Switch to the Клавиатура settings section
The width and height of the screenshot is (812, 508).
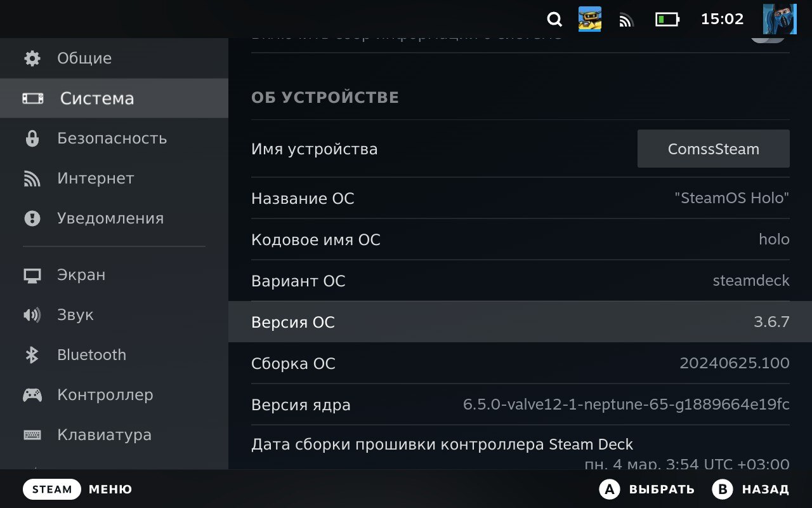[x=104, y=435]
